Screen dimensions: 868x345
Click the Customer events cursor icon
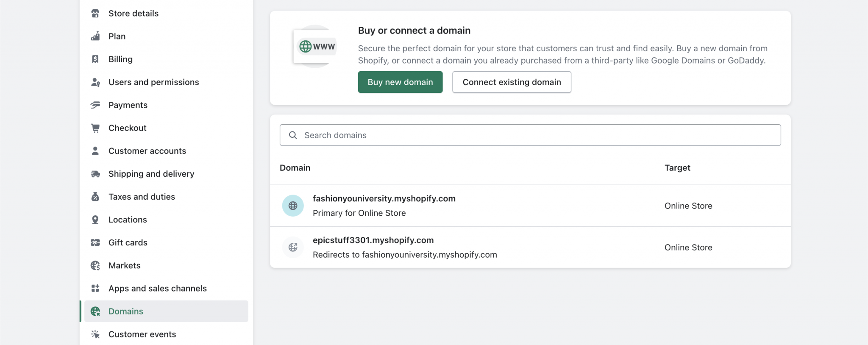tap(95, 334)
